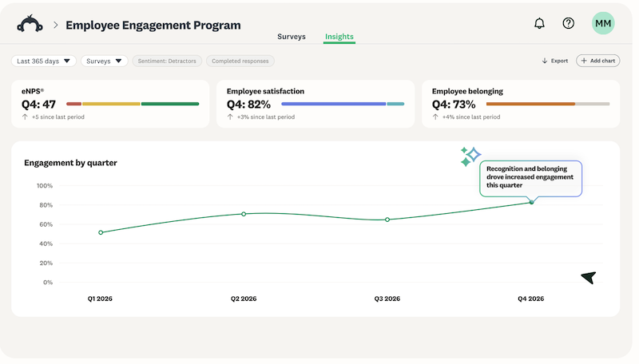Click the Employee belonging progress bar
Screen dimensions: 639x364
pyautogui.click(x=548, y=104)
